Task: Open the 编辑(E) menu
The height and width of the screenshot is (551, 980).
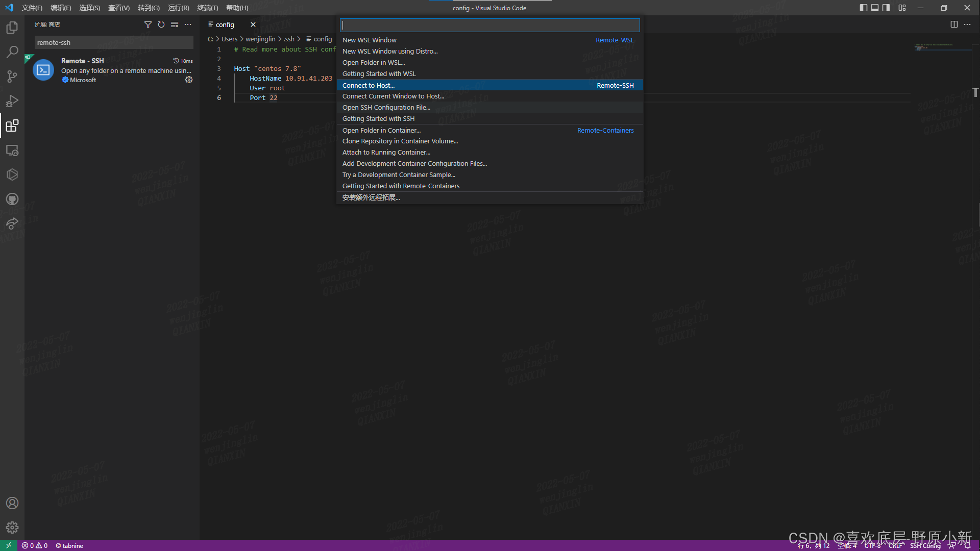Action: (x=61, y=8)
